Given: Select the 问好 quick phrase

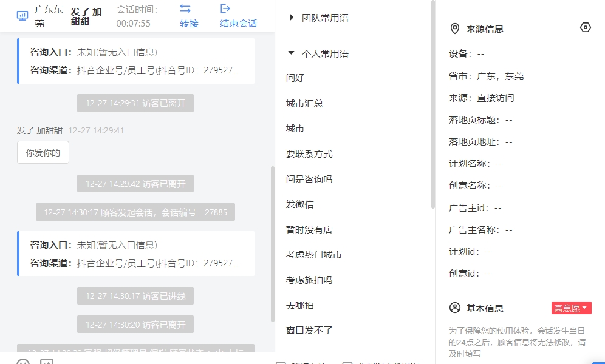Looking at the screenshot, I should coord(295,78).
